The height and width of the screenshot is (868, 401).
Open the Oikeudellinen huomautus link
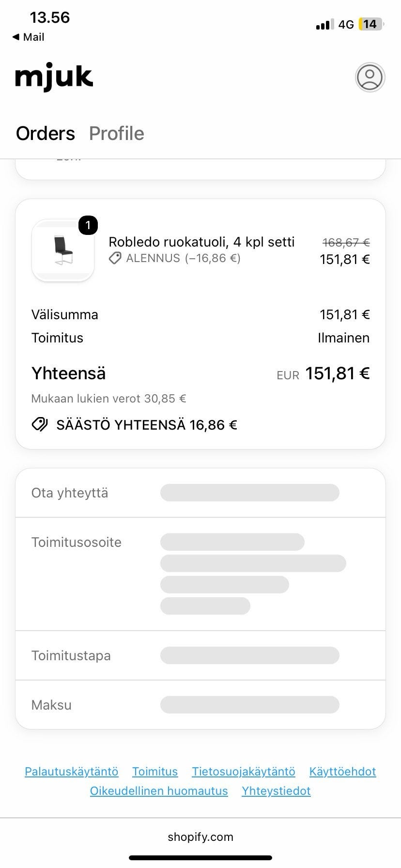(x=159, y=790)
